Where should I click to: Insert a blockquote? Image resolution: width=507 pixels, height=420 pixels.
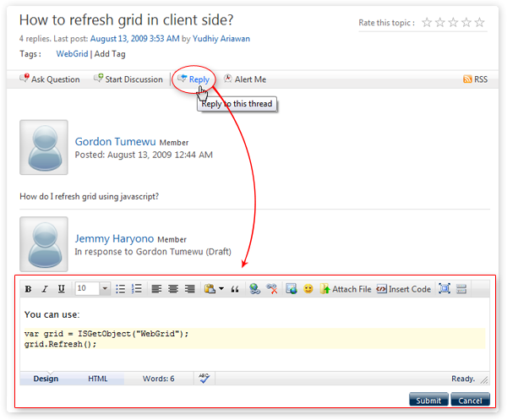(235, 289)
